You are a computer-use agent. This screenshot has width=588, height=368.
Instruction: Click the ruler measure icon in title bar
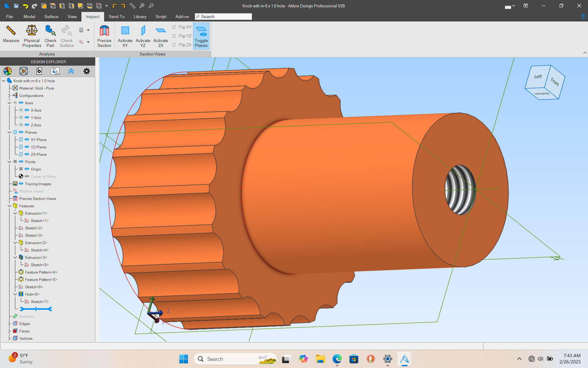coord(132,6)
